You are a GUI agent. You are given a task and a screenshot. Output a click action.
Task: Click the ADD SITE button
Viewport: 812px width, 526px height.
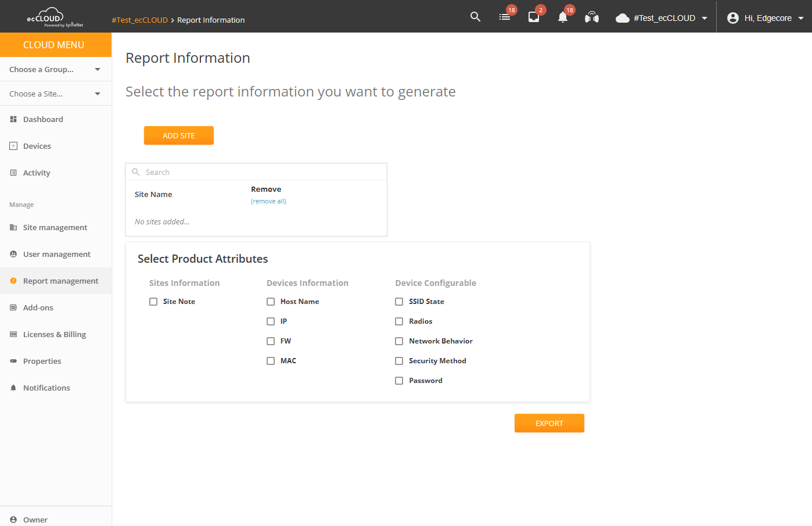click(x=178, y=135)
